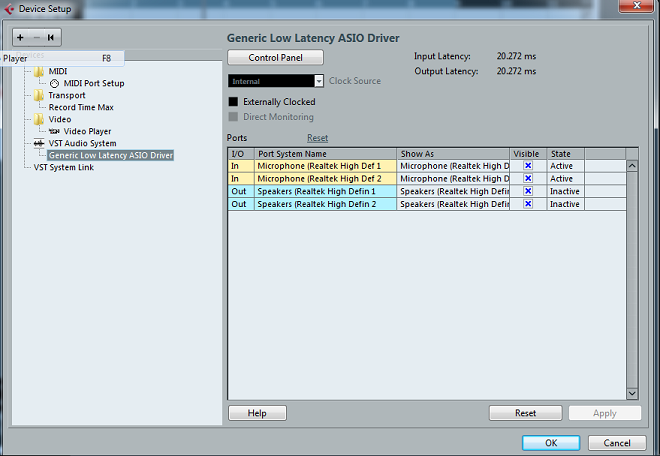Select VST Audio System tree item
Image resolution: width=660 pixels, height=456 pixels.
click(x=82, y=143)
